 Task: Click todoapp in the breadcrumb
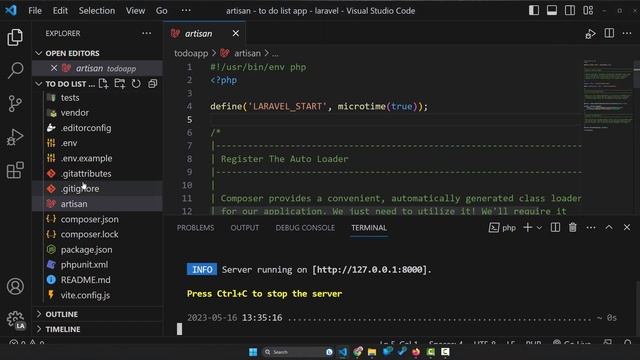(x=191, y=53)
